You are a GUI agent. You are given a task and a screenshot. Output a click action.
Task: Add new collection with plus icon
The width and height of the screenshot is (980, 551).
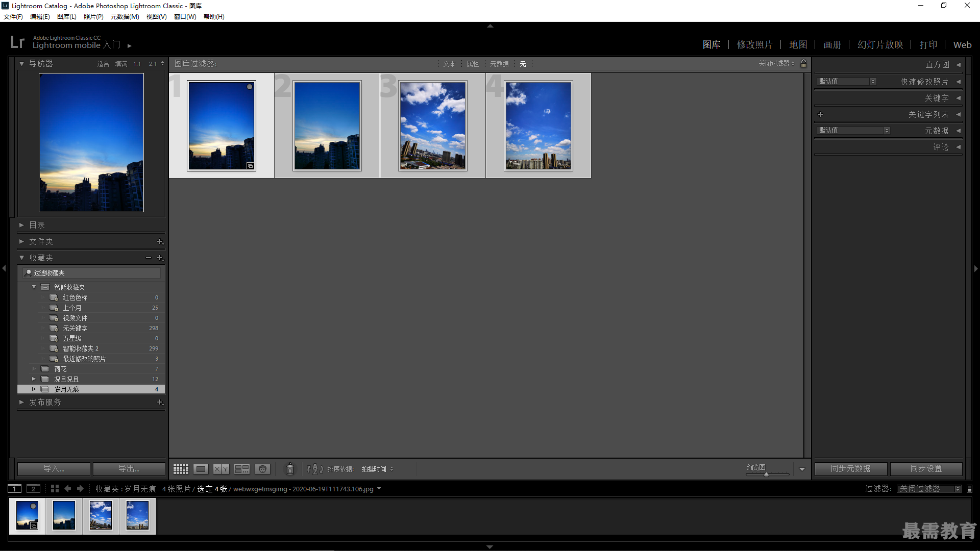pos(160,258)
